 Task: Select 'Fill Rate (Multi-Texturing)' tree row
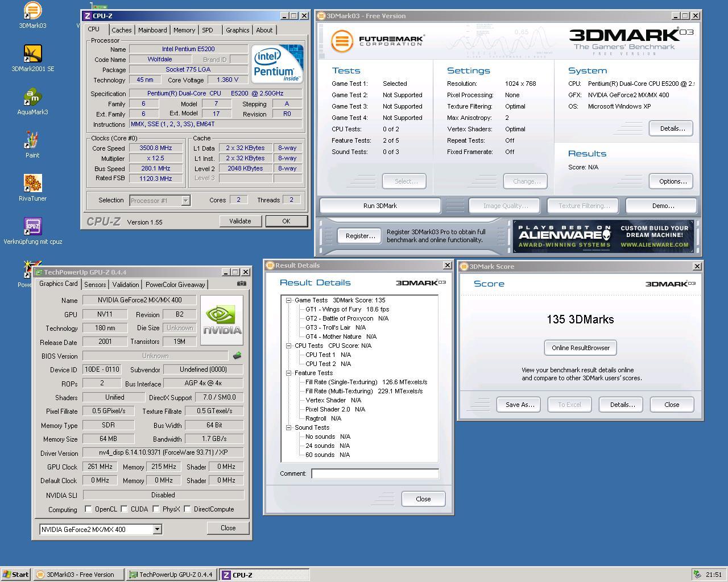pos(364,391)
